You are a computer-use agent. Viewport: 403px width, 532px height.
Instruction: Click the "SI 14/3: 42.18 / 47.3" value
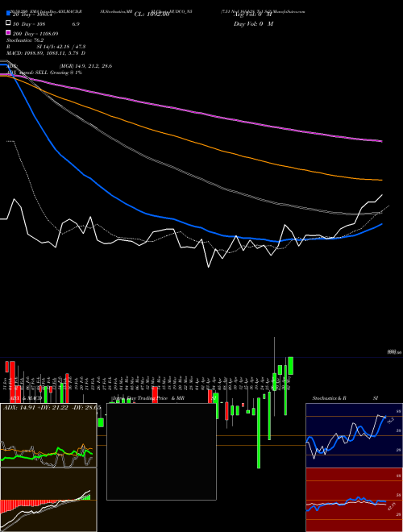[x=61, y=47]
